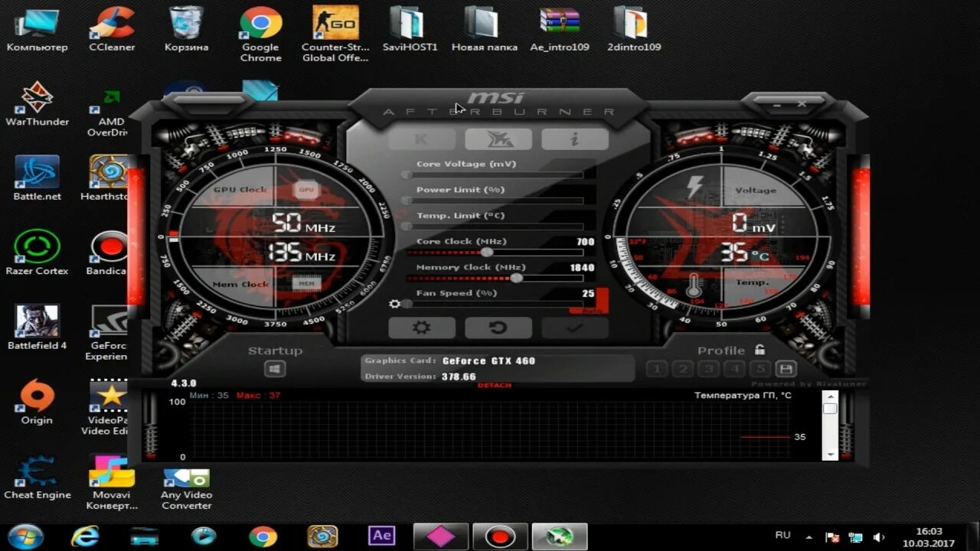The height and width of the screenshot is (551, 980).
Task: Click the lightning bolt voltage icon
Action: (694, 187)
